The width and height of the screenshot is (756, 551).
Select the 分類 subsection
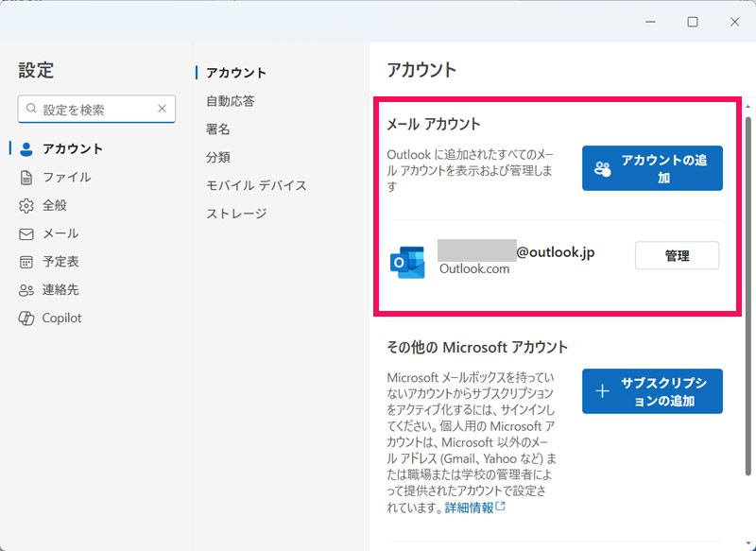click(x=218, y=157)
